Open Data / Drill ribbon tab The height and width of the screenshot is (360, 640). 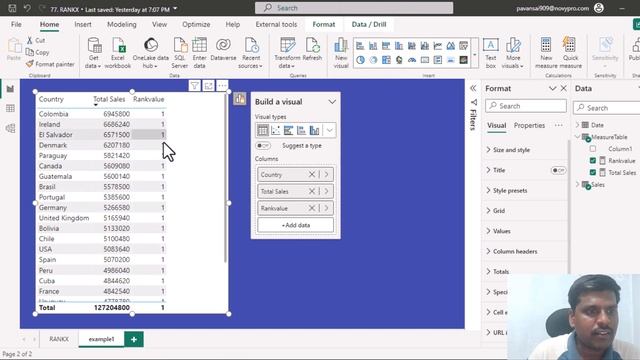[369, 24]
